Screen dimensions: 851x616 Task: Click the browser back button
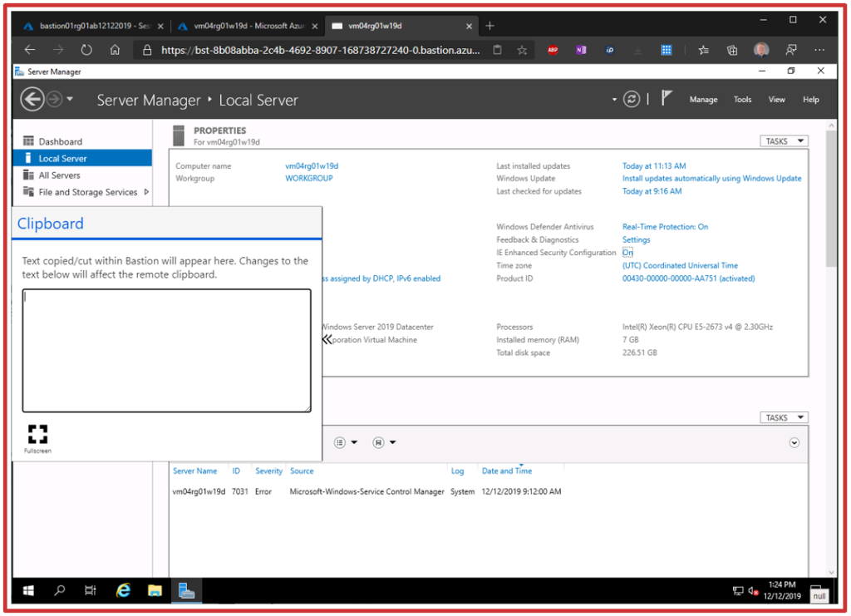(x=30, y=51)
